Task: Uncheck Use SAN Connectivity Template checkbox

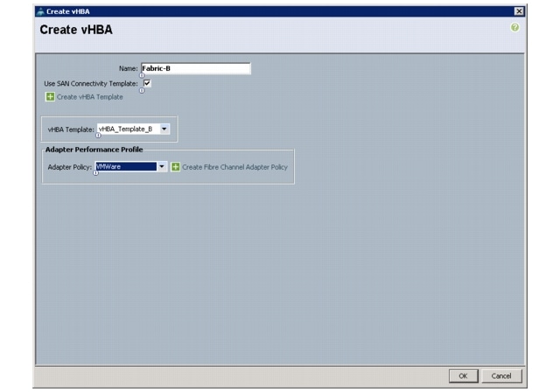Action: coord(147,83)
